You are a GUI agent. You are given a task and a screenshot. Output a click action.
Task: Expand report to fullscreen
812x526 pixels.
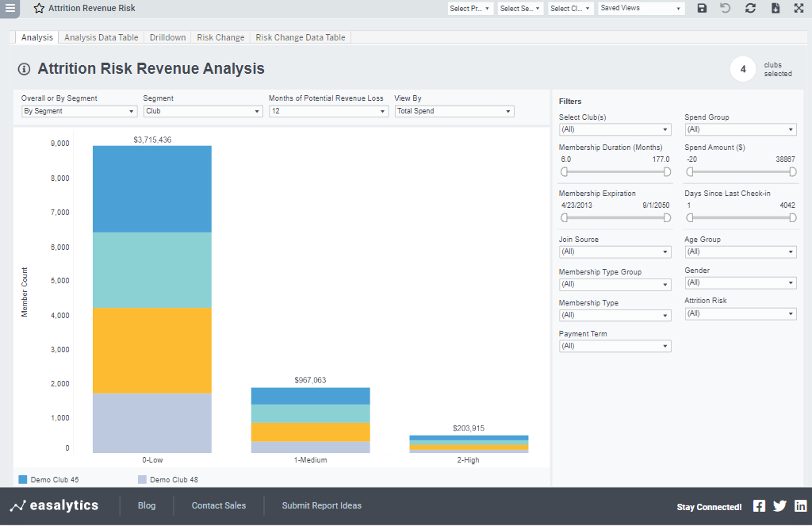(799, 8)
